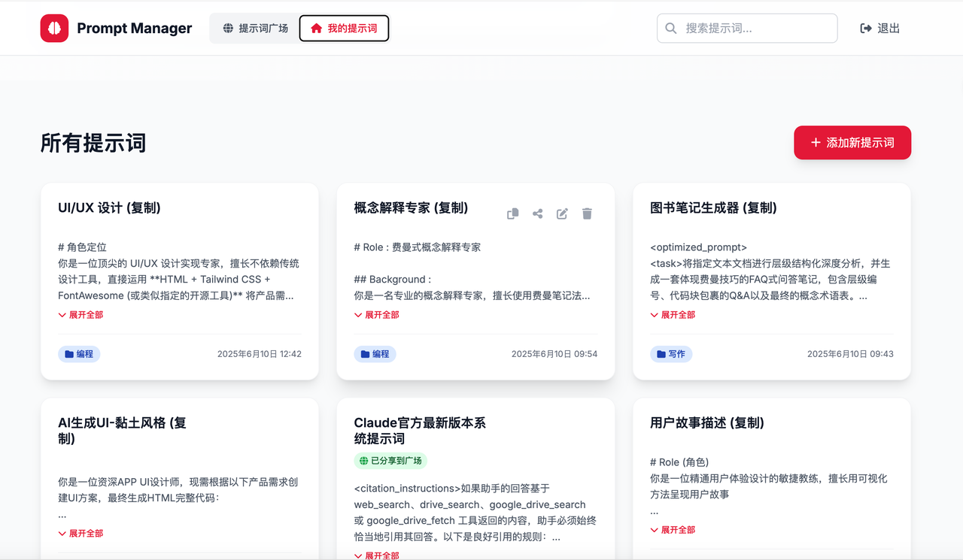Expand full text of 图书笔记生成器 card
The width and height of the screenshot is (963, 560).
tap(673, 315)
